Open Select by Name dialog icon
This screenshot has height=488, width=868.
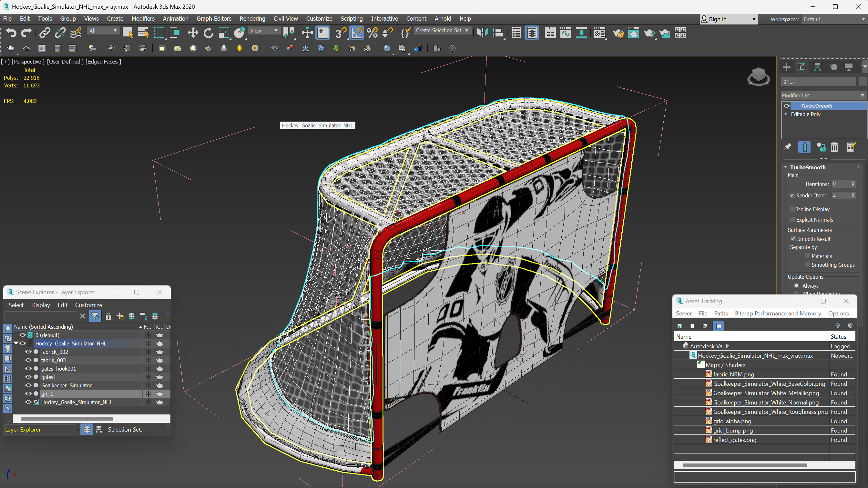point(144,33)
